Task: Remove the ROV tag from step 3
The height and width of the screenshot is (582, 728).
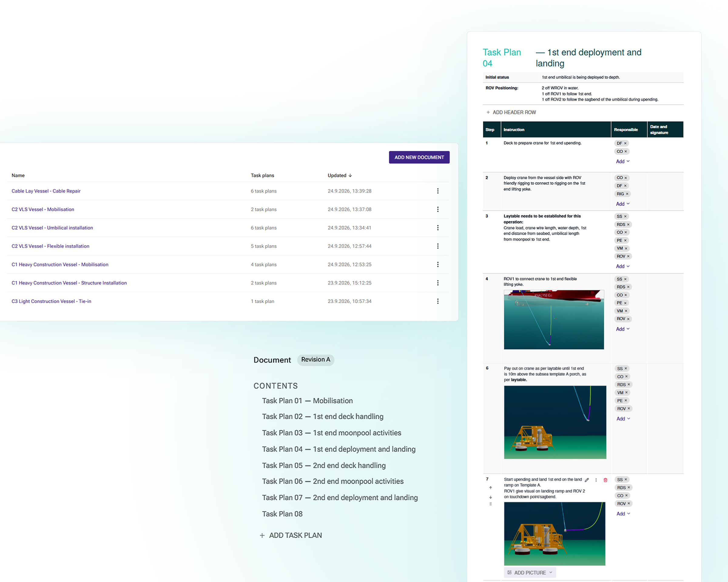Action: pos(629,256)
